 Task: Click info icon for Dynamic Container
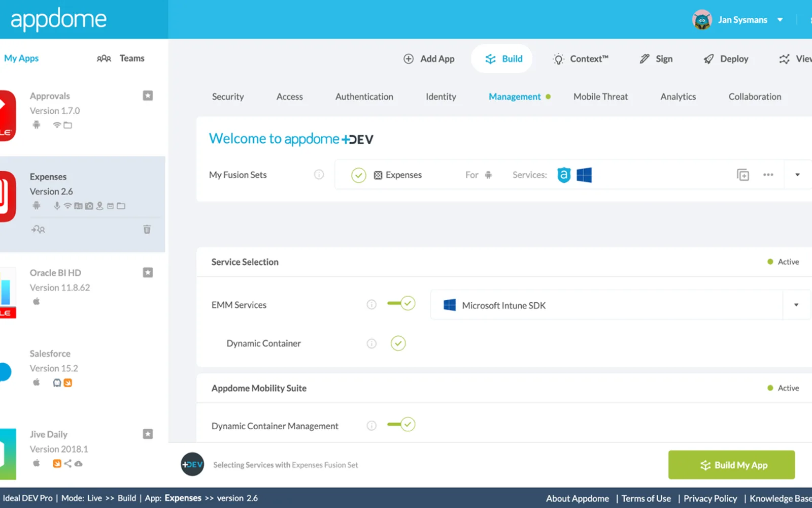point(371,343)
